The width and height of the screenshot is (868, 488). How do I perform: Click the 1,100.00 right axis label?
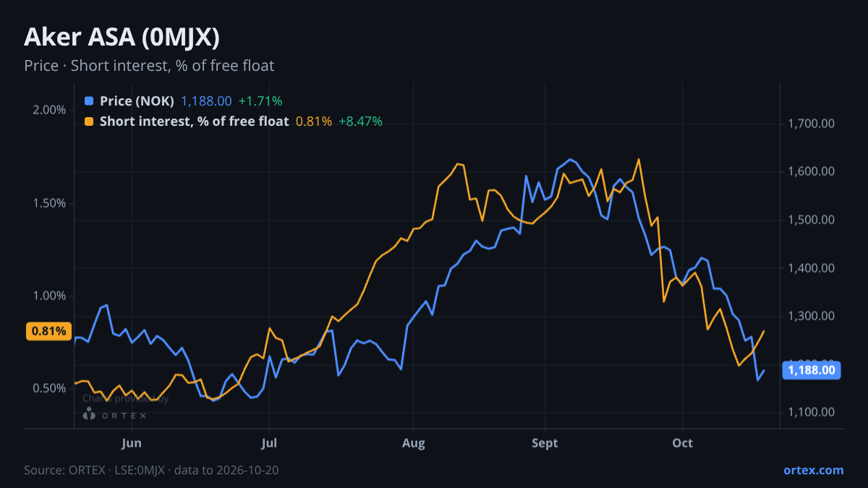(x=811, y=412)
